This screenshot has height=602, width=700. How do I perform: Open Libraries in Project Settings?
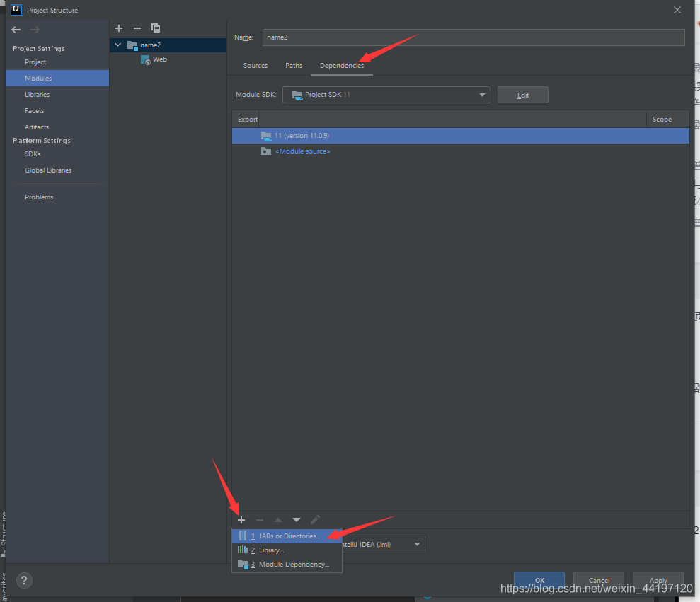coord(38,95)
